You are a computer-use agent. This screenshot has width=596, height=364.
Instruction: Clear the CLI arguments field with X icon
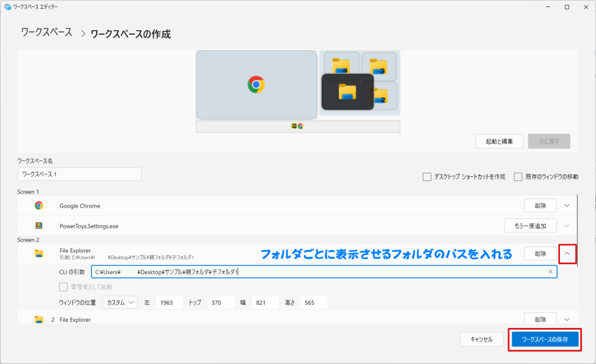pyautogui.click(x=550, y=272)
